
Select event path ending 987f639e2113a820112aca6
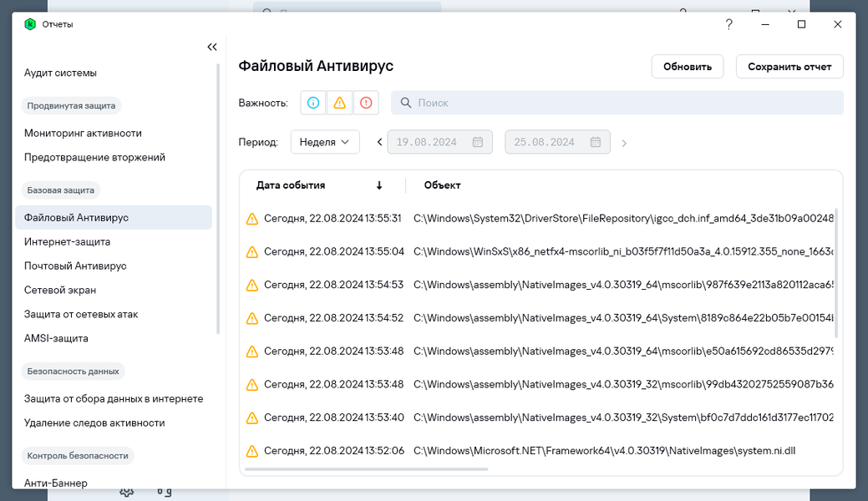(623, 285)
